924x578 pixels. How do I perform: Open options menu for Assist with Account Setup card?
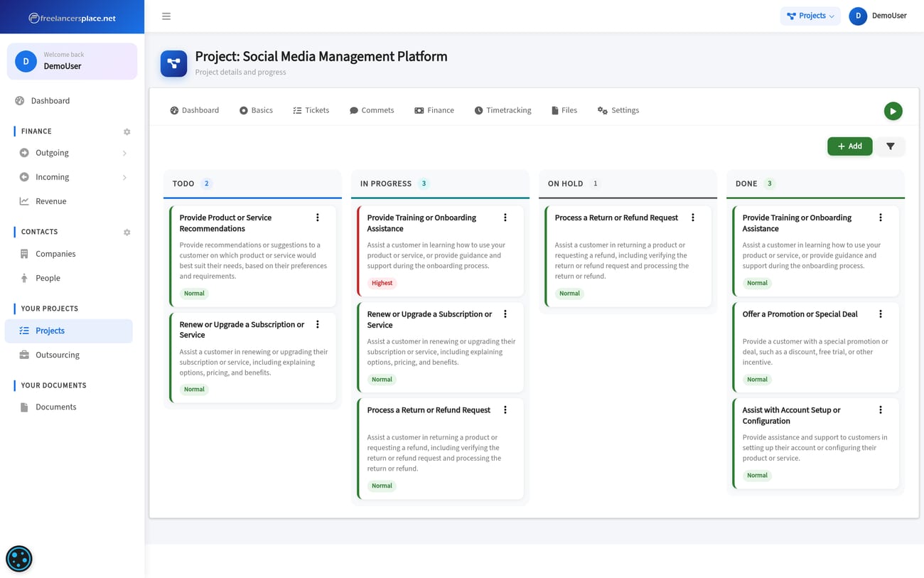[881, 410]
